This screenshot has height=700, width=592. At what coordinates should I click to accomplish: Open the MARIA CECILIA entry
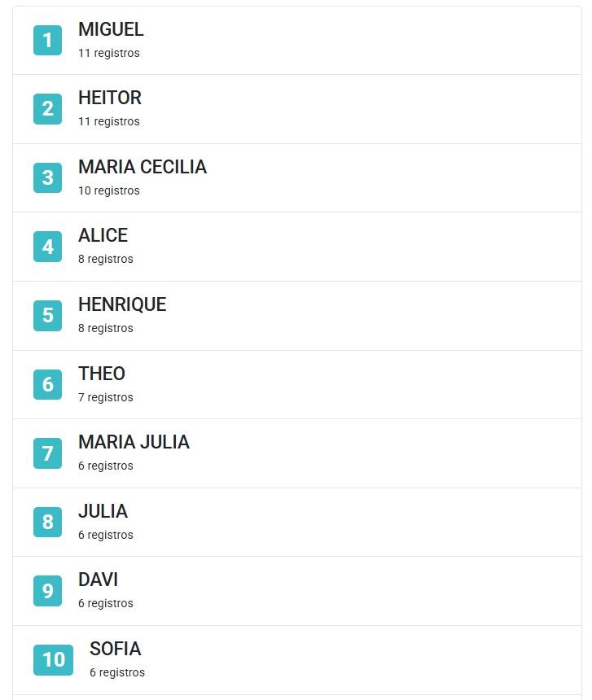tap(143, 167)
